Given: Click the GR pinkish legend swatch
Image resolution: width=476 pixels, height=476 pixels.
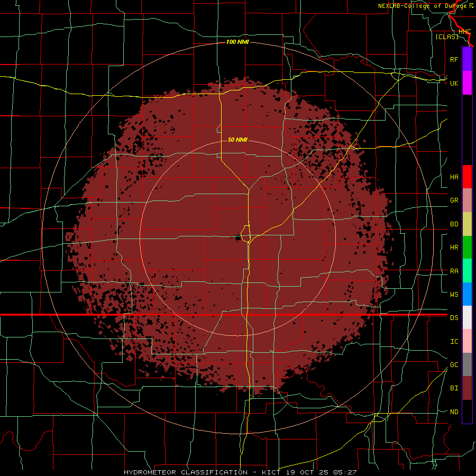Looking at the screenshot, I should 467,200.
